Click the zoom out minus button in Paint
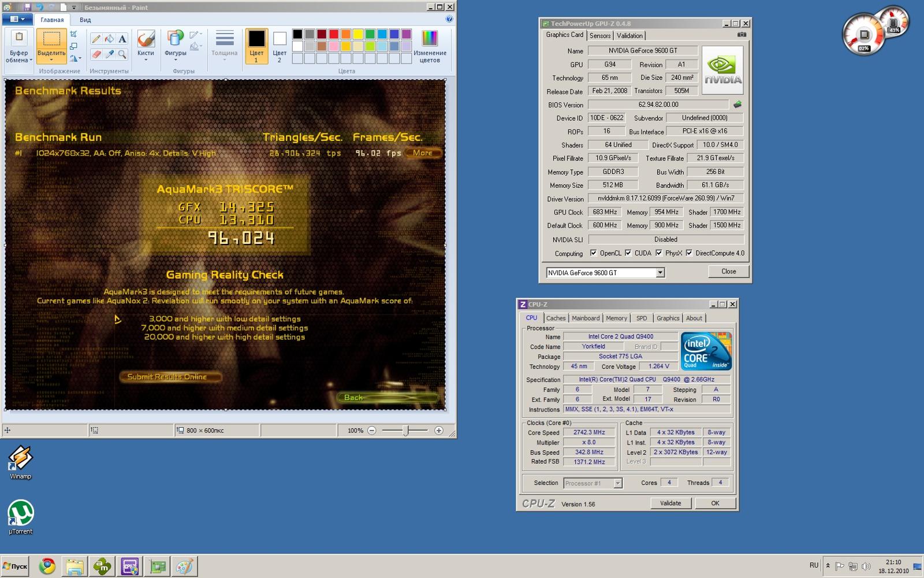Screen dimensions: 924x578 [372, 431]
